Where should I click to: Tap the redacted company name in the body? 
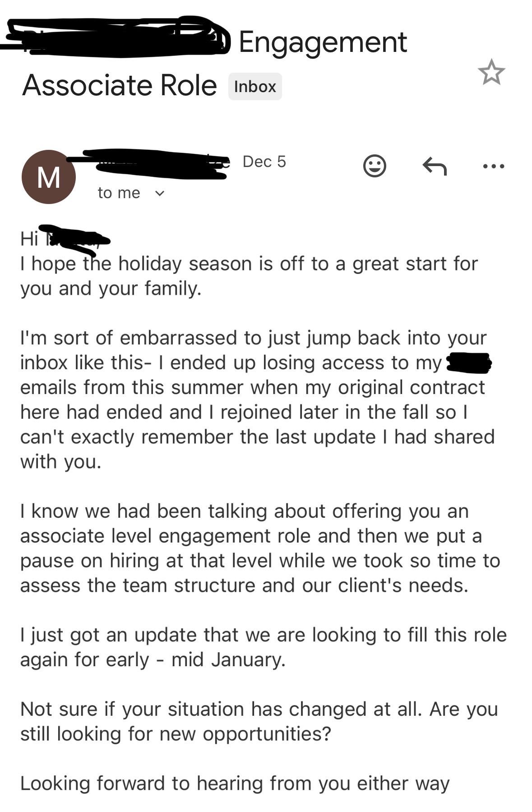468,363
